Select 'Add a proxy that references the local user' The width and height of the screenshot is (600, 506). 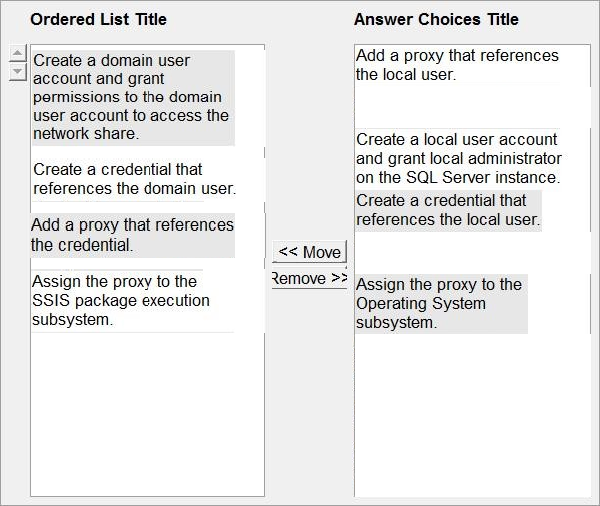[457, 65]
